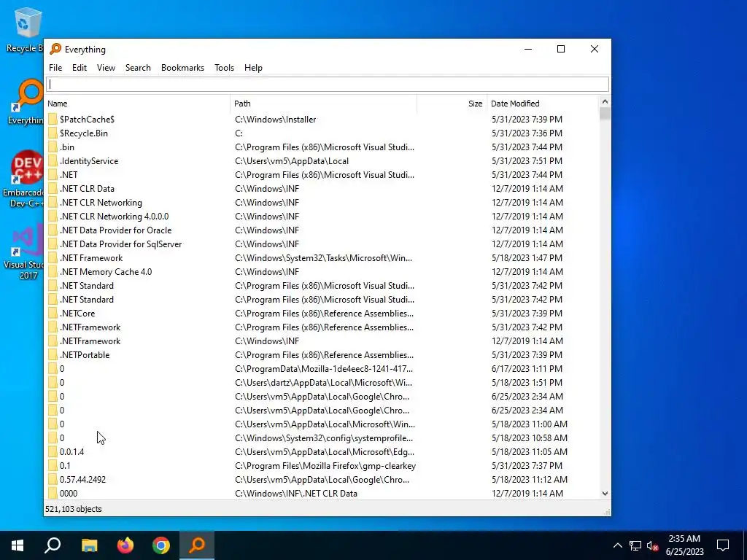Image resolution: width=747 pixels, height=560 pixels.
Task: Maximize the Everything window
Action: tap(561, 49)
